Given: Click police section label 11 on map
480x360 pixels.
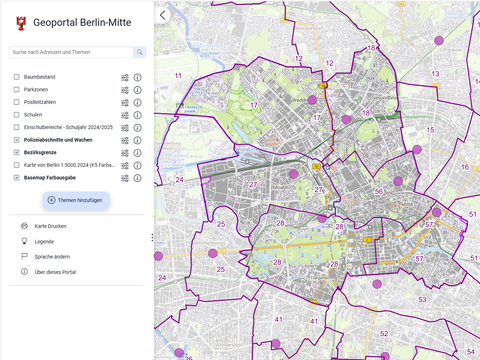Looking at the screenshot, I should (x=178, y=76).
